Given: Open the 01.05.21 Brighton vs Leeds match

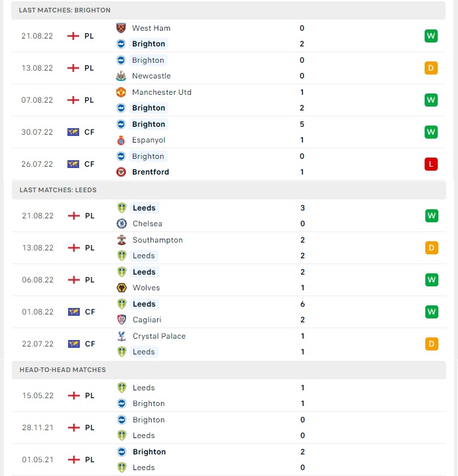Looking at the screenshot, I should click(x=229, y=460).
